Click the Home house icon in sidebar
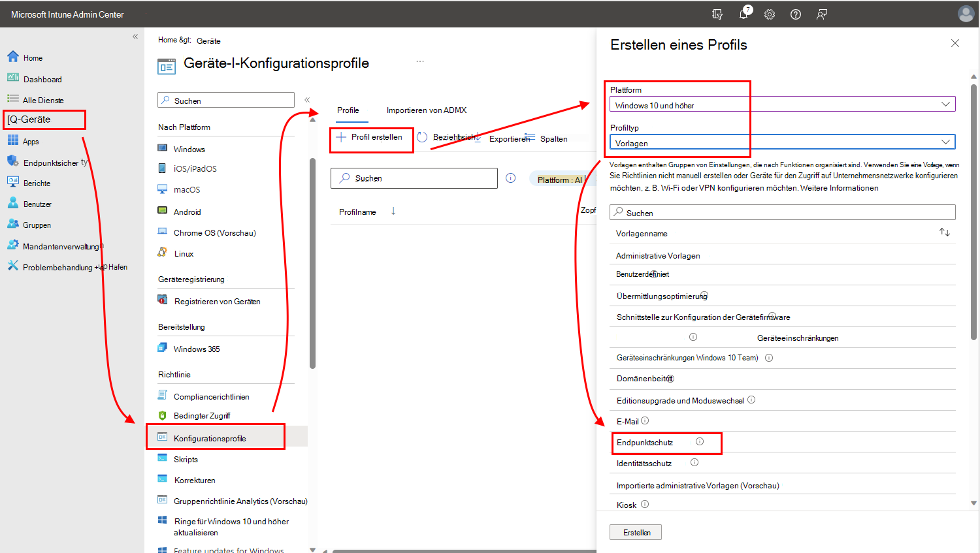The width and height of the screenshot is (980, 553). pyautogui.click(x=13, y=57)
